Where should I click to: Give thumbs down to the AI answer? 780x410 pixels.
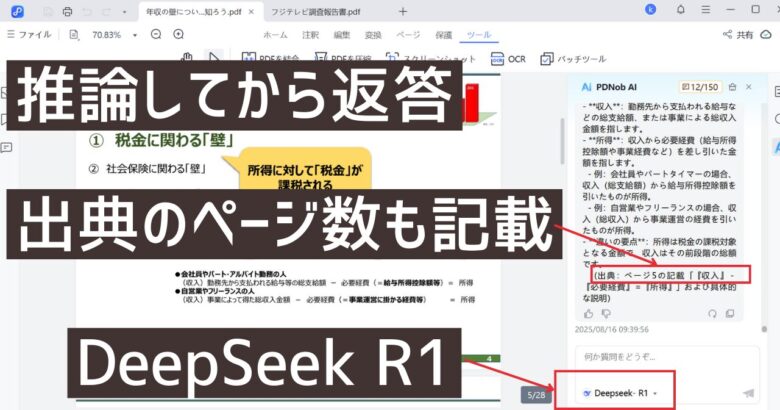[x=606, y=313]
